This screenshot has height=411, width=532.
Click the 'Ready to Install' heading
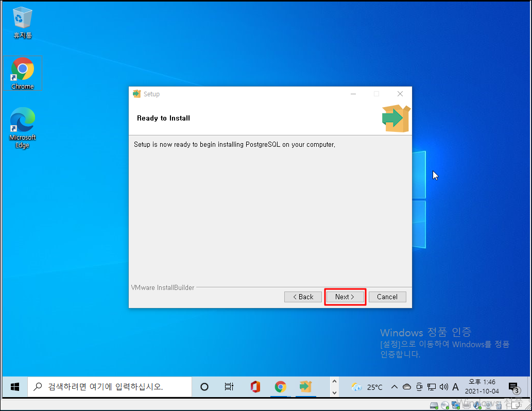pos(163,118)
